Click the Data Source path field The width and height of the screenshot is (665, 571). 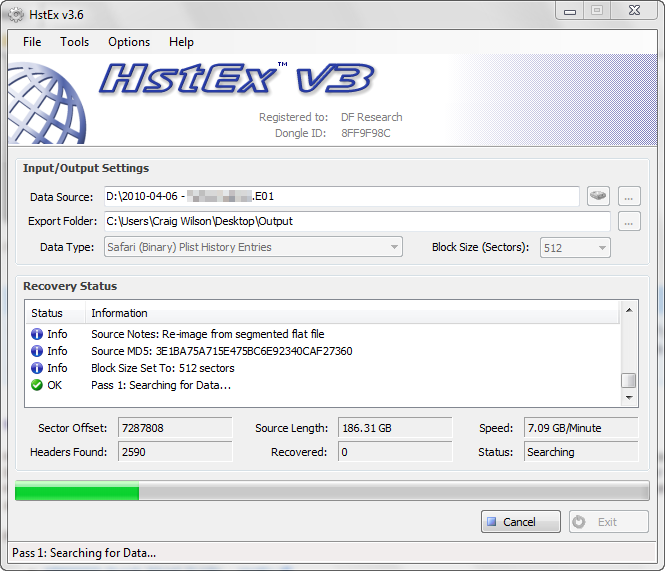[x=342, y=196]
